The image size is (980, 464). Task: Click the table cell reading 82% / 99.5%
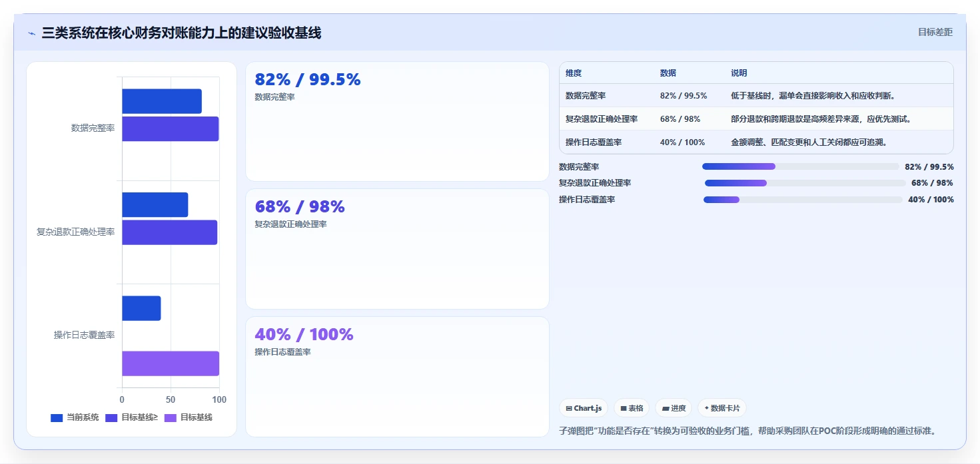684,96
